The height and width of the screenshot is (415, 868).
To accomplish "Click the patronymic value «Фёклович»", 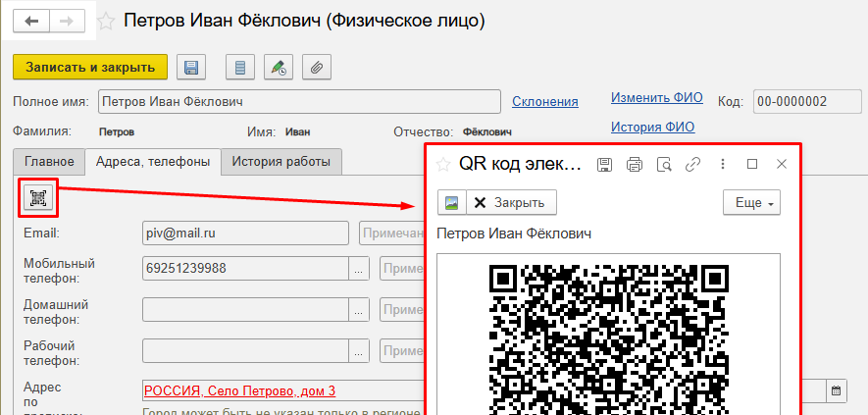I will pos(487,131).
